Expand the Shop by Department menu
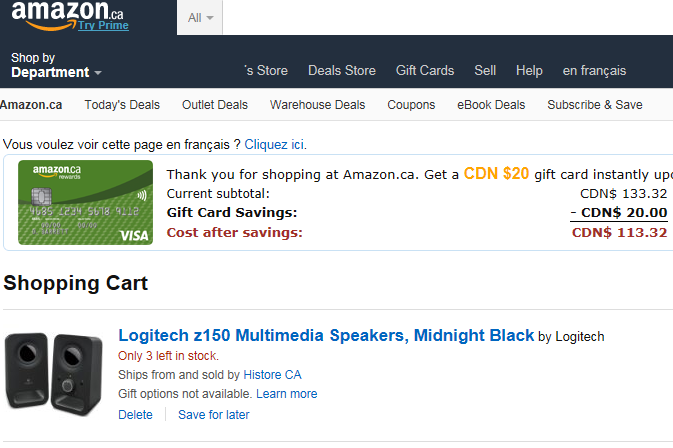Viewport: 673px width, 448px height. tap(56, 65)
